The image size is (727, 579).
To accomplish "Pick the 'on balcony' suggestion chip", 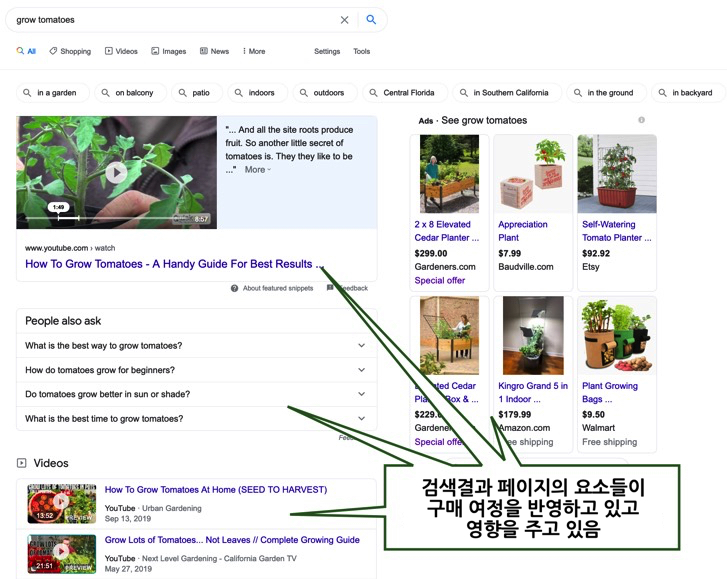I will point(130,93).
